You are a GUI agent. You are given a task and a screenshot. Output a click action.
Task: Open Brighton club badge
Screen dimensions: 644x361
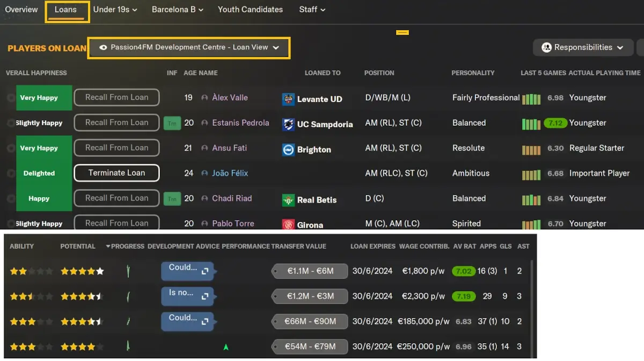pos(288,149)
